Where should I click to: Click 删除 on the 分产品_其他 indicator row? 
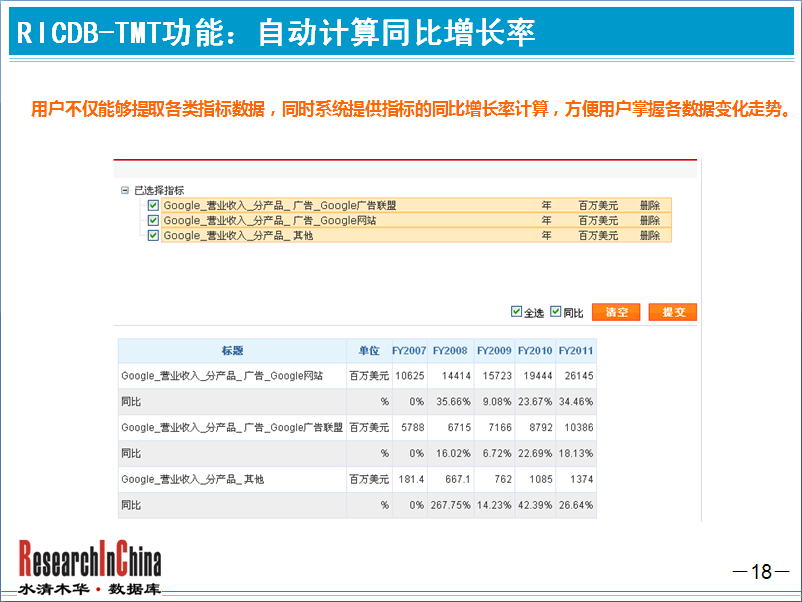coord(650,235)
